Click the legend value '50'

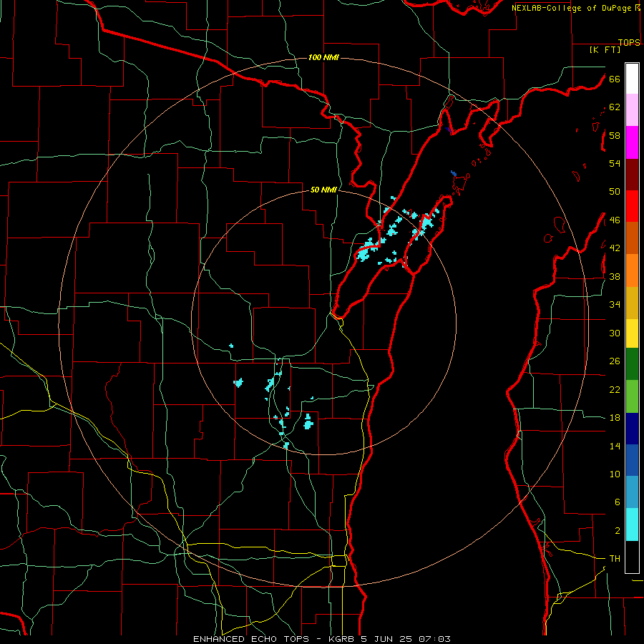coord(615,192)
